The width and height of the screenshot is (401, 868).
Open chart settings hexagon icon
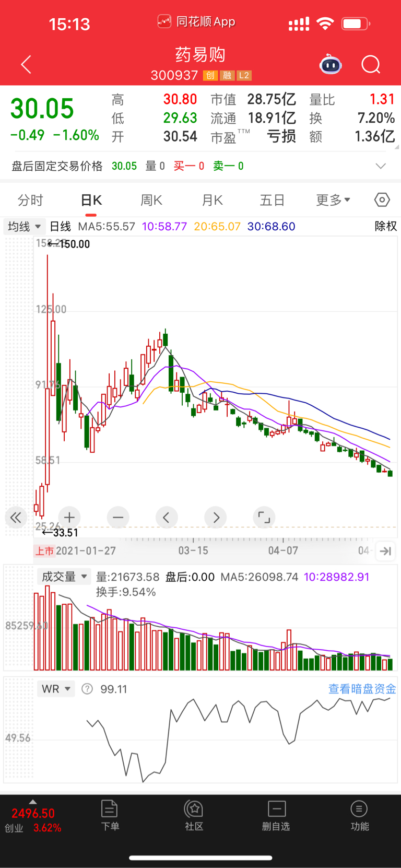click(382, 200)
